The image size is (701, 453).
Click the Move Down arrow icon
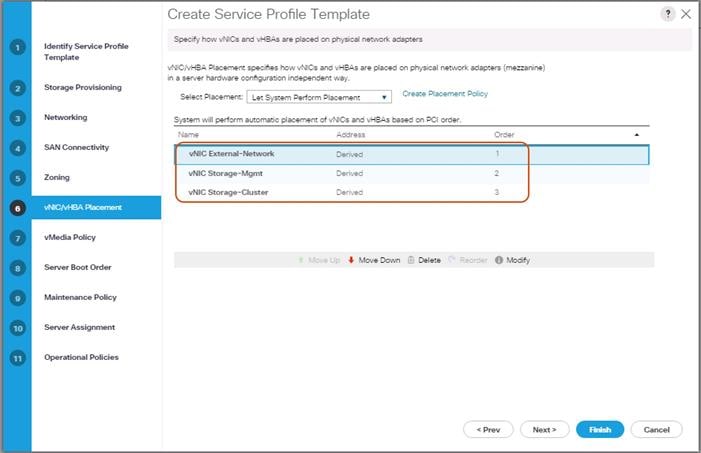[352, 260]
